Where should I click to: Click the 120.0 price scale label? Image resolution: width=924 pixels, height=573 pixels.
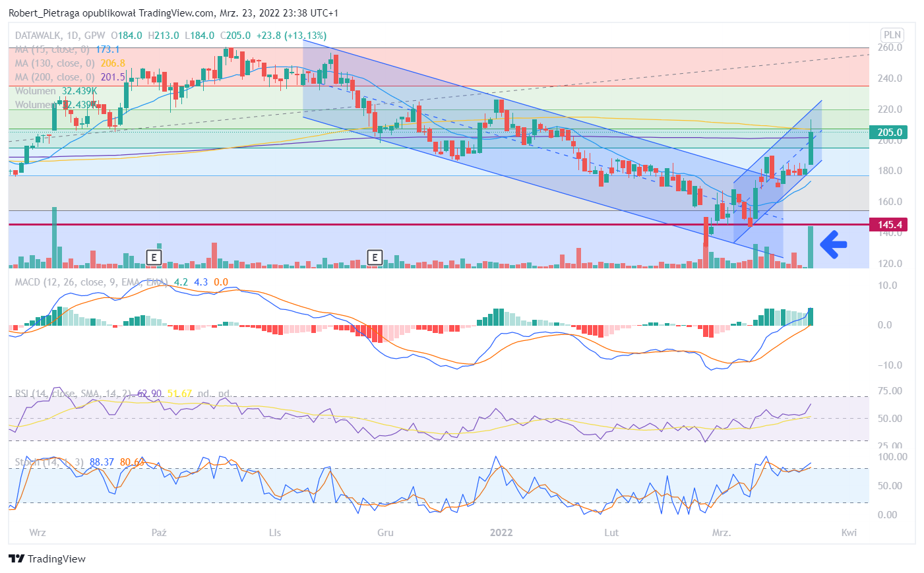pyautogui.click(x=890, y=264)
